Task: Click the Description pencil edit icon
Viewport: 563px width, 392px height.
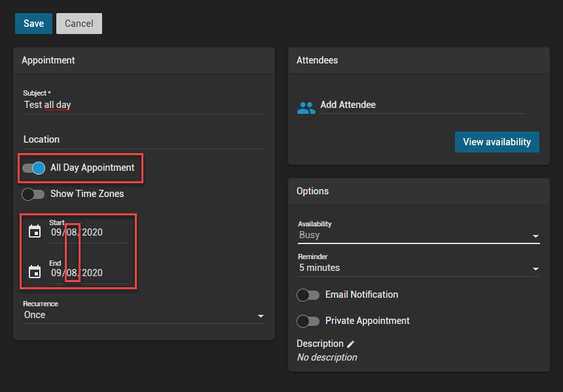Action: (x=350, y=344)
